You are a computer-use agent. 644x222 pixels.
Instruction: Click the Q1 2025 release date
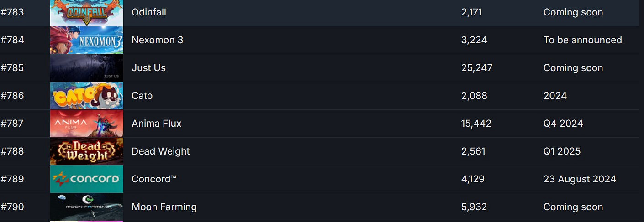click(x=562, y=151)
